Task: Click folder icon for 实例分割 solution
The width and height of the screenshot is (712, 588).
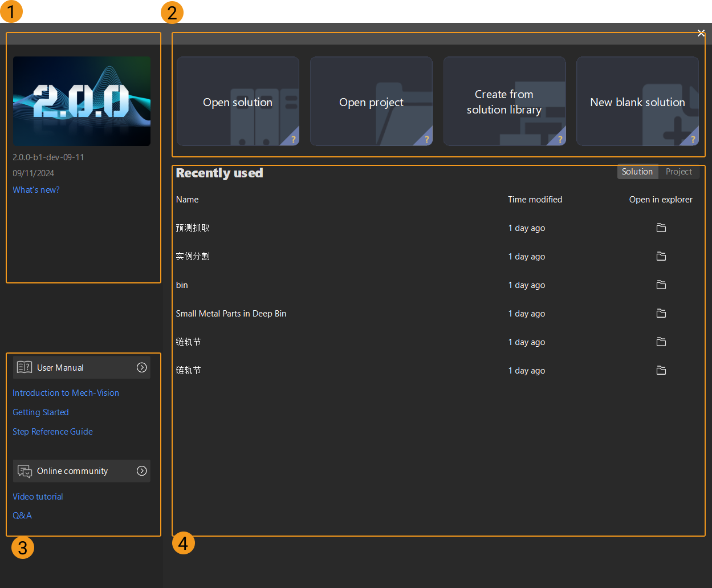Action: point(661,256)
